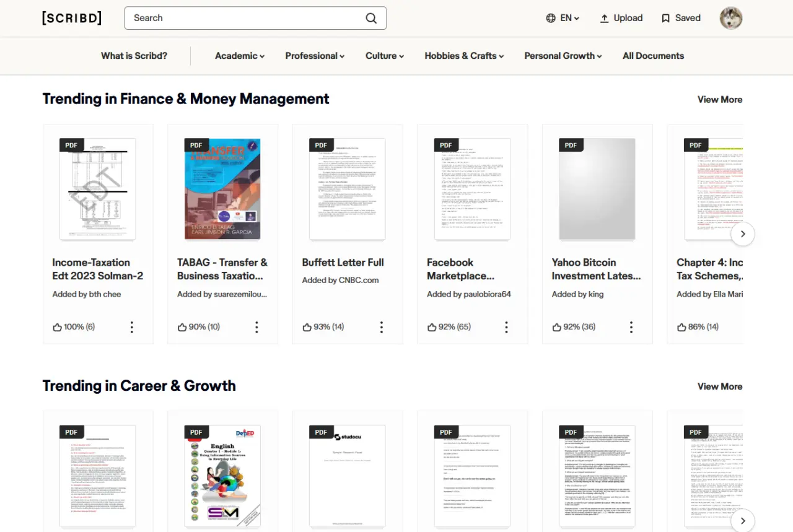Open the English Quarter 1 Module thumbnail
This screenshot has width=793, height=532.
coord(223,476)
